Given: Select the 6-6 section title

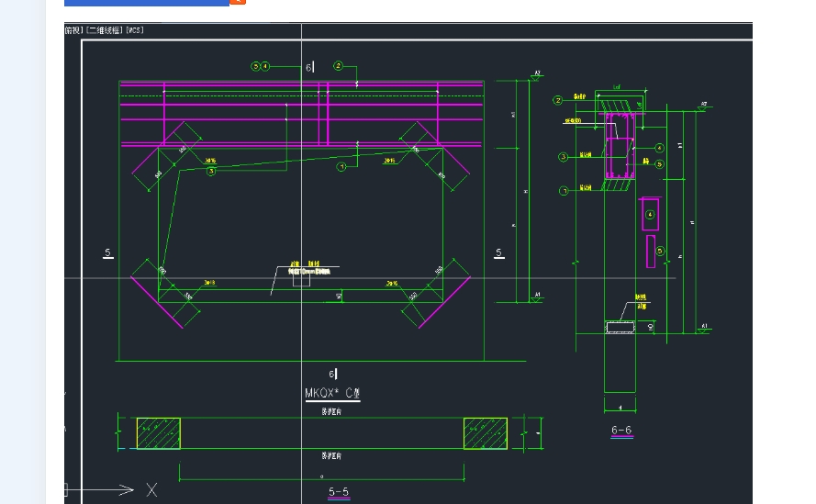Looking at the screenshot, I should 622,430.
